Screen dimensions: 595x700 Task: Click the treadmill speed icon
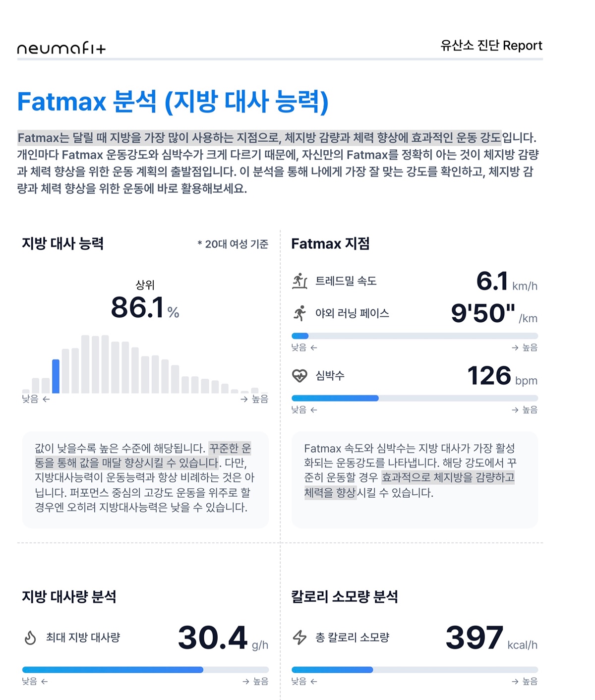tap(299, 281)
